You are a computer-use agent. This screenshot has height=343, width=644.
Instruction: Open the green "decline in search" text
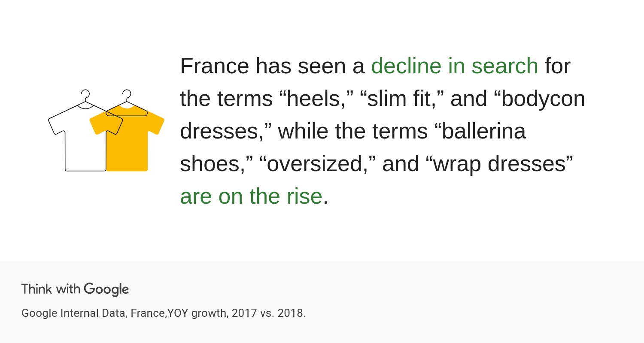pos(455,66)
